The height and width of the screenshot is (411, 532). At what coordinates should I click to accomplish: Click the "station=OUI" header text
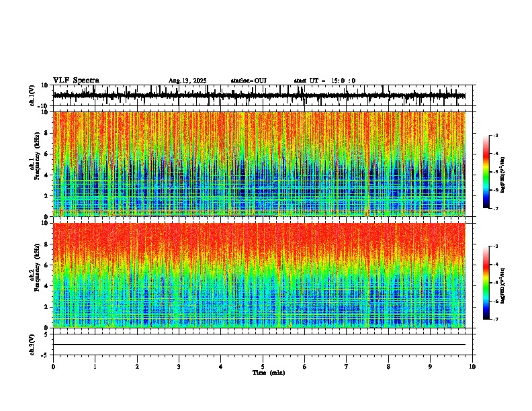[x=249, y=81]
